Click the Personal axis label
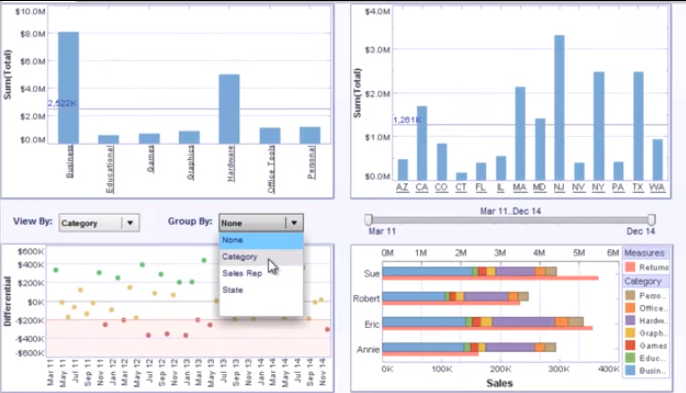 311,162
